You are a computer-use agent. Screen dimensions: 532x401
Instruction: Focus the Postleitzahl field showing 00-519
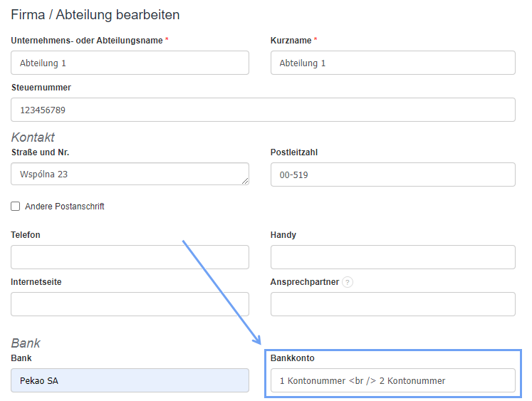point(392,175)
